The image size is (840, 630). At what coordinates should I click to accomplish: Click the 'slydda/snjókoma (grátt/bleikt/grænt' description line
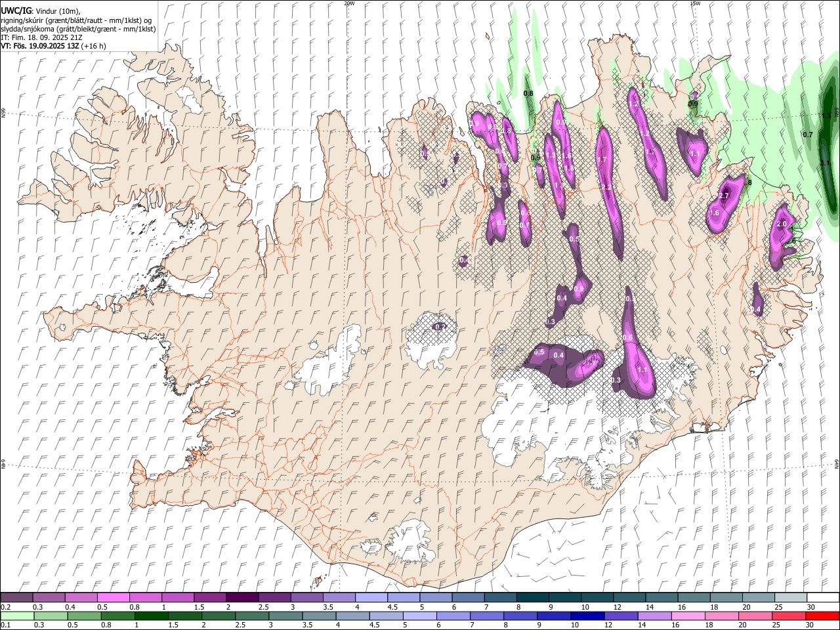coord(77,29)
